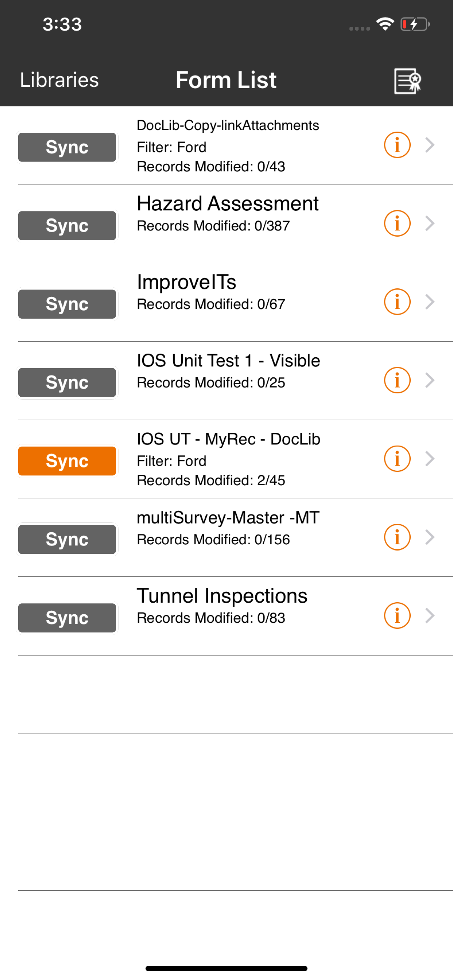Screen dimensions: 453x980
Task: Sync the IOS UT - MyRec - DocLib form
Action: (x=67, y=461)
